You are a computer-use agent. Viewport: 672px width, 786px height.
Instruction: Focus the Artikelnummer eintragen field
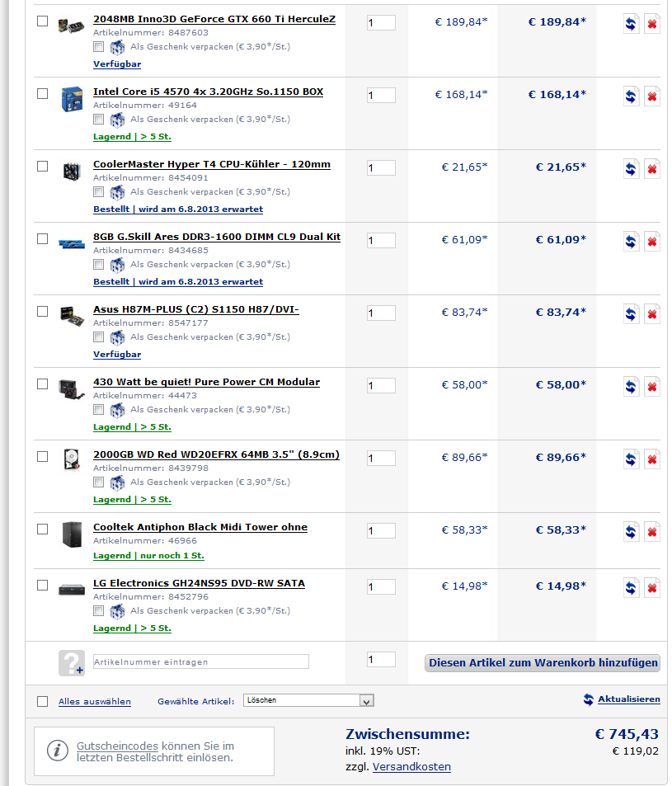tap(201, 661)
